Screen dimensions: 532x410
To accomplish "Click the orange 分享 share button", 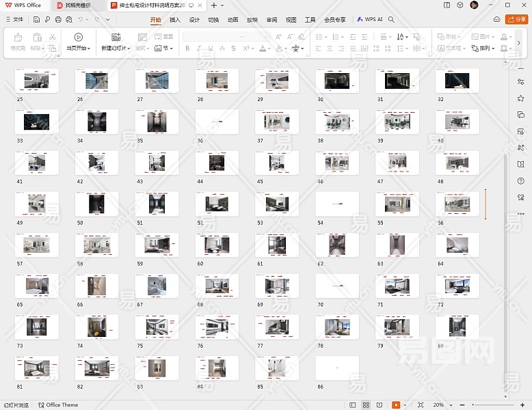I will pyautogui.click(x=516, y=20).
